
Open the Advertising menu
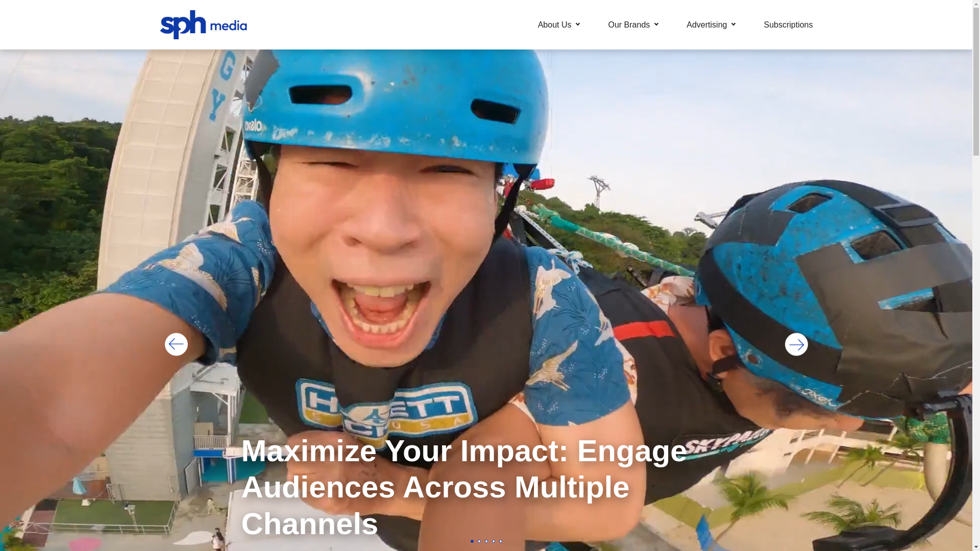coord(706,24)
